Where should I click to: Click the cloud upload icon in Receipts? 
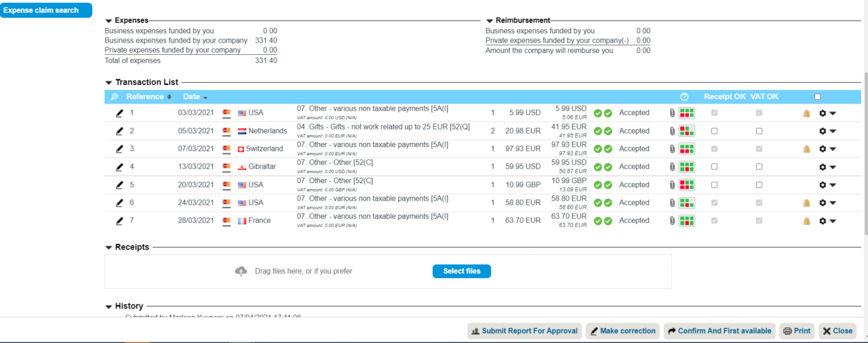[x=241, y=271]
